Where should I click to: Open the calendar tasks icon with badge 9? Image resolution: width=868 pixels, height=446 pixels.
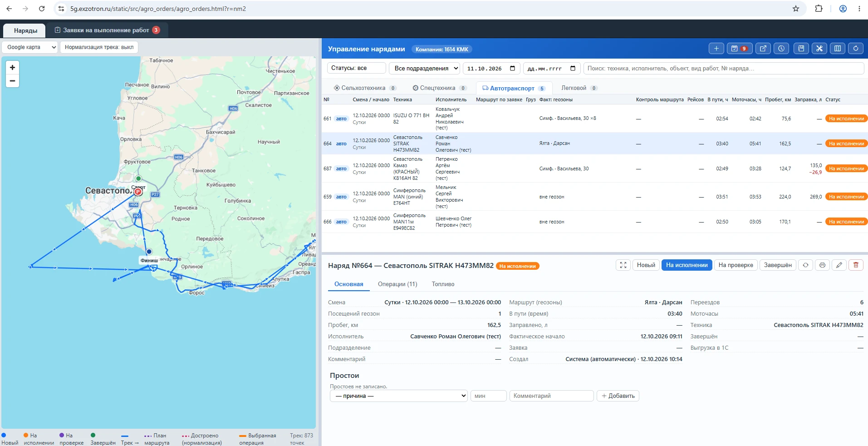pyautogui.click(x=739, y=49)
